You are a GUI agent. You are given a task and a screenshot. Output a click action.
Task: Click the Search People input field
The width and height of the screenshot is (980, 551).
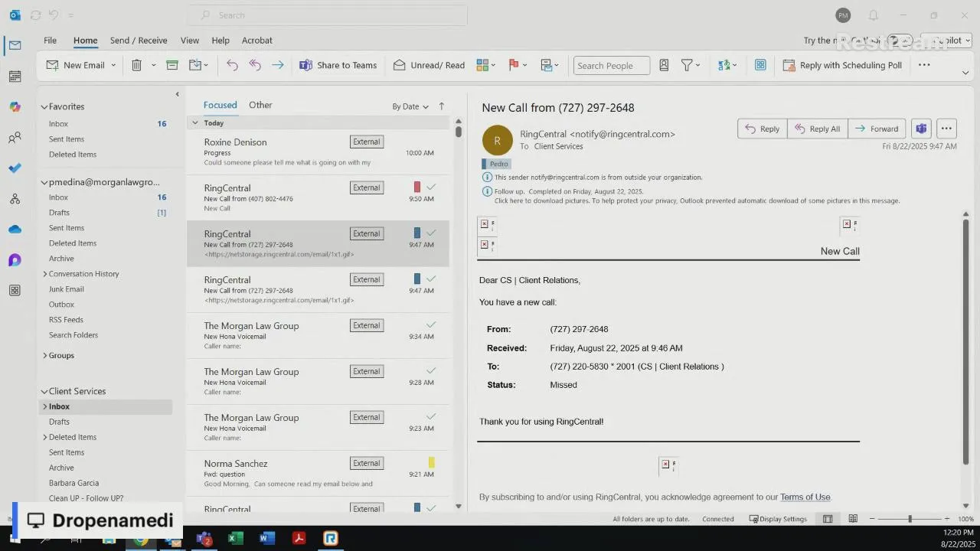pyautogui.click(x=612, y=65)
